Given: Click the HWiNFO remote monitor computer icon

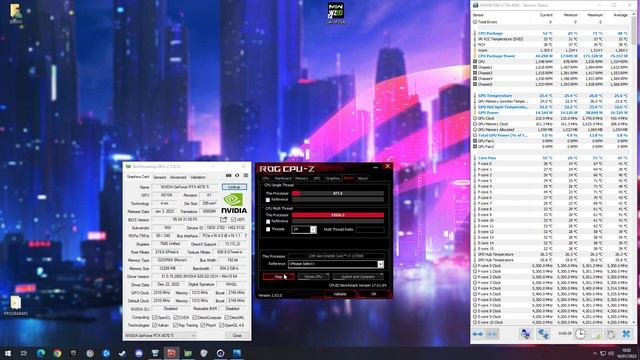Looking at the screenshot, I should tap(525, 334).
